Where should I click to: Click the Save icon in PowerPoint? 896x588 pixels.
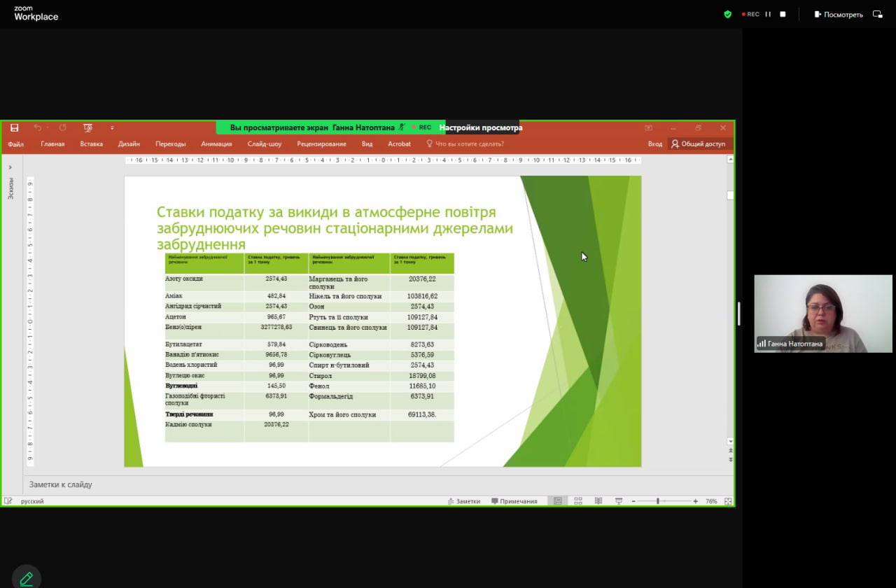[14, 127]
